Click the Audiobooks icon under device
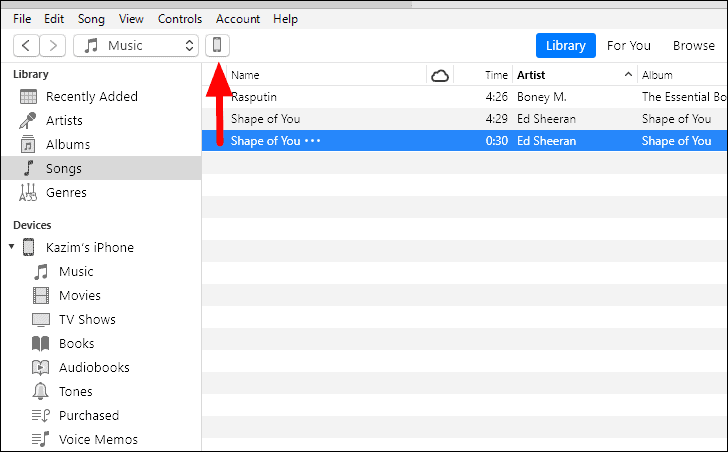Viewport: 728px width, 452px height. 41,368
